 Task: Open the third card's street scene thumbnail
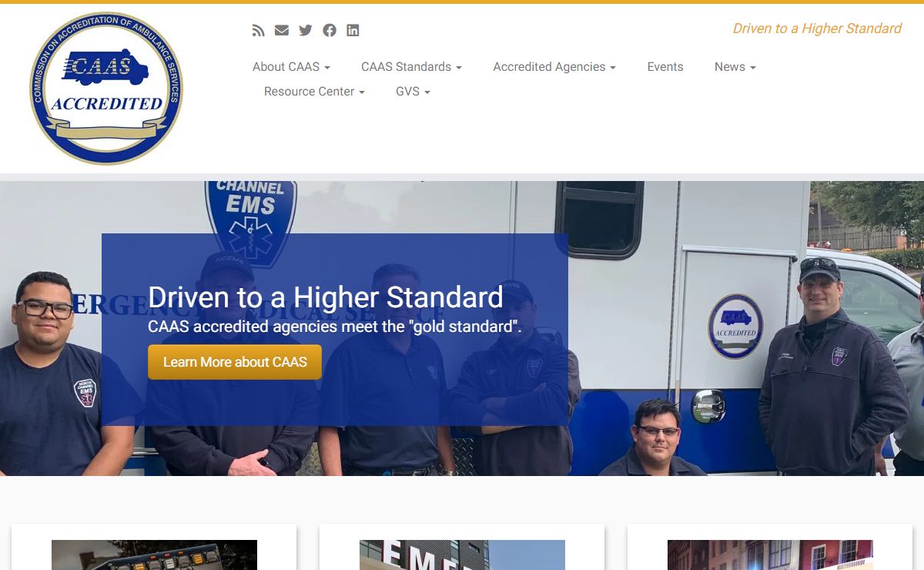[x=770, y=555]
